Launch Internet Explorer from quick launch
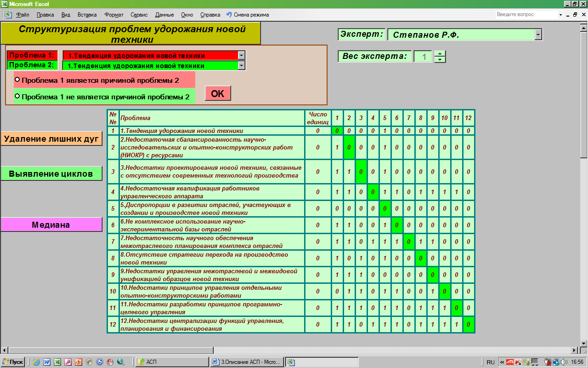Image resolution: width=588 pixels, height=368 pixels. point(37,362)
